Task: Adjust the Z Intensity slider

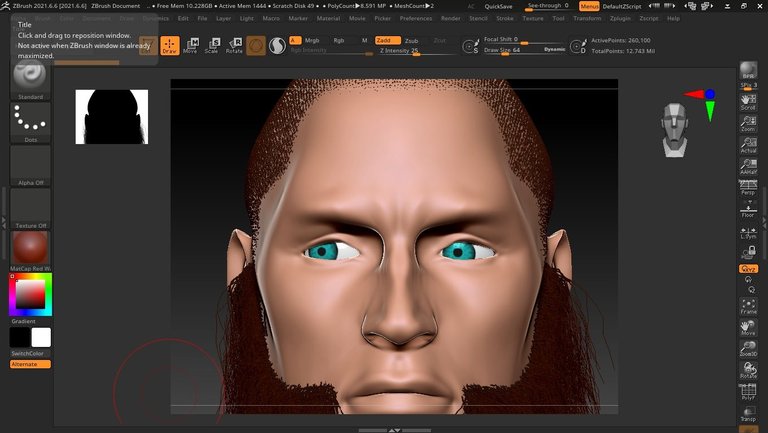Action: (417, 51)
